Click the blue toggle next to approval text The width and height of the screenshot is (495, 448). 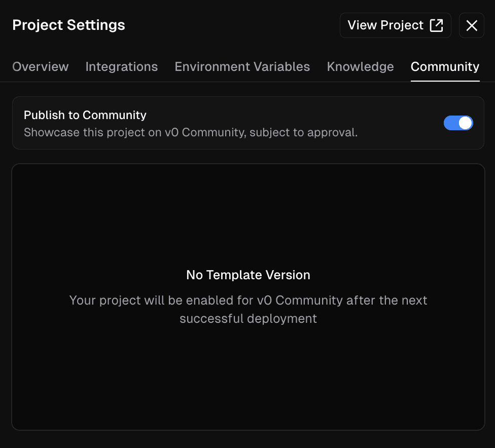click(x=458, y=123)
